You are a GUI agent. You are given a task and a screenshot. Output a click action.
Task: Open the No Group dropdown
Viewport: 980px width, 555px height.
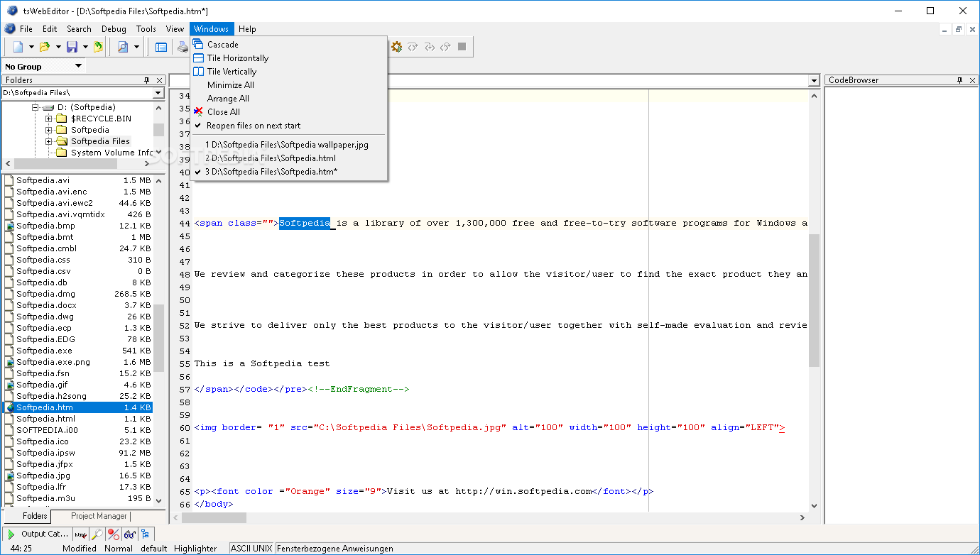click(78, 66)
